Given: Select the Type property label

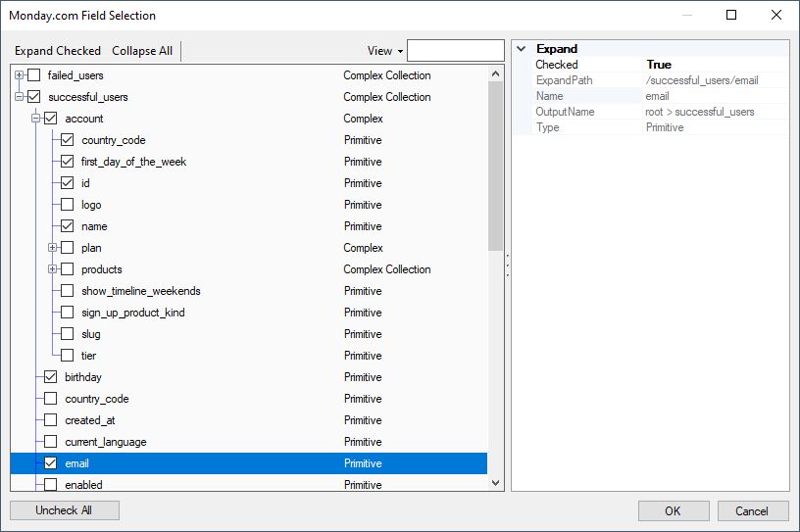Looking at the screenshot, I should click(547, 127).
